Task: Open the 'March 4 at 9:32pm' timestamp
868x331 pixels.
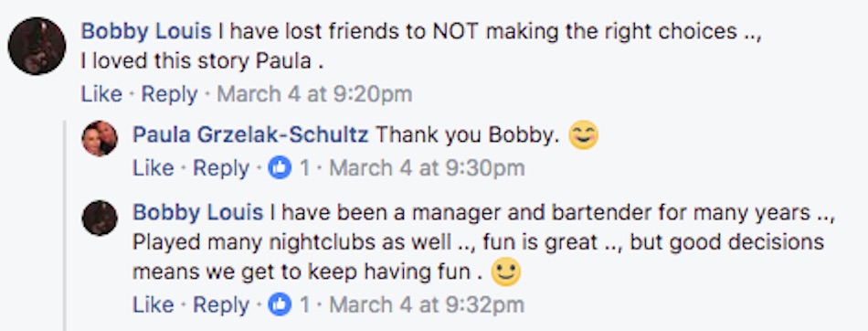Action: [427, 304]
